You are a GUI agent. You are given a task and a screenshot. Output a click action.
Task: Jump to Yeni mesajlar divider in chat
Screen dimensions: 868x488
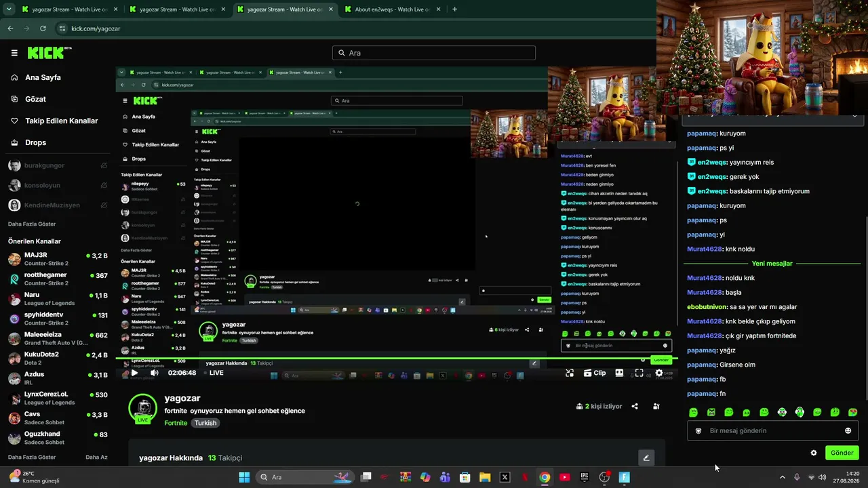(x=772, y=264)
